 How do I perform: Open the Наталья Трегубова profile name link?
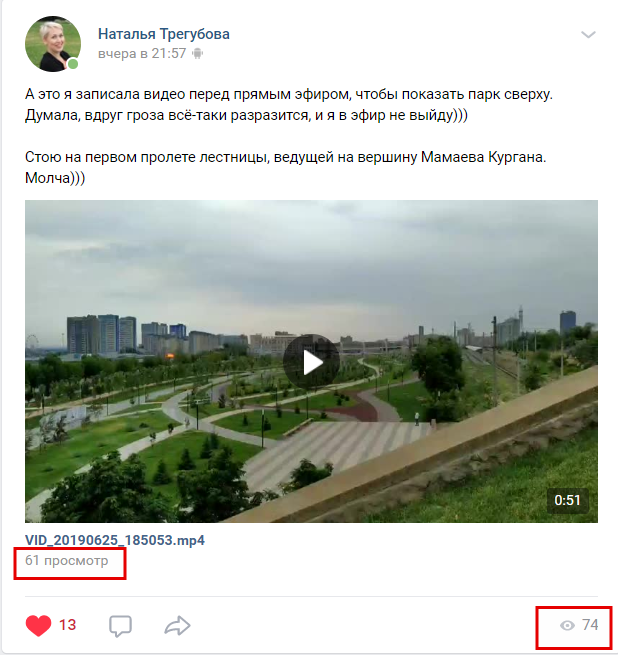point(163,34)
